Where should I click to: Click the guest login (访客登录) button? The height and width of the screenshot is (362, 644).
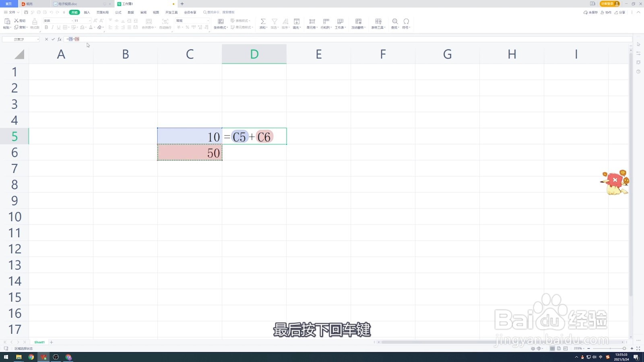tap(609, 4)
